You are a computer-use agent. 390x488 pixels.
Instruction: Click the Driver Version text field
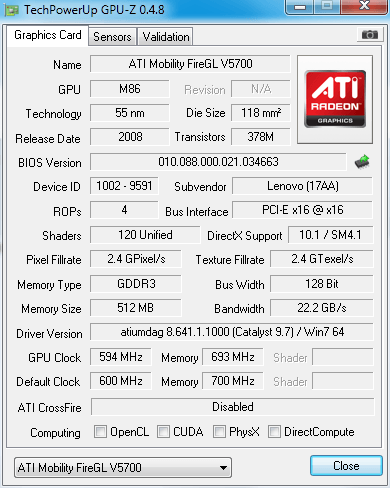pyautogui.click(x=232, y=332)
